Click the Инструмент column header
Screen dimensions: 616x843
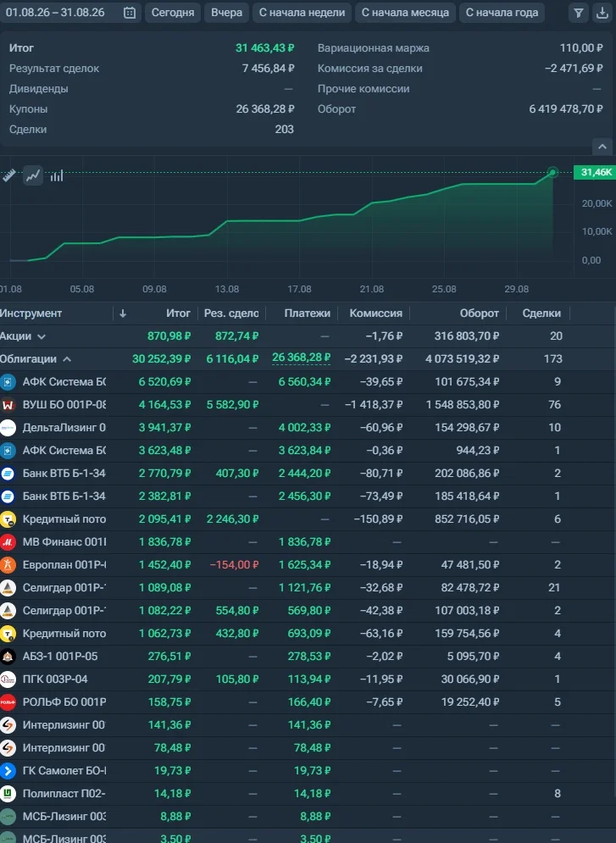pos(31,313)
